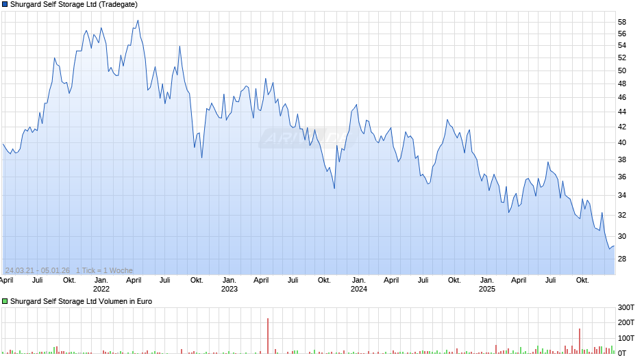Click the 40 price axis label
This screenshot has height=360, width=644.
pos(622,142)
